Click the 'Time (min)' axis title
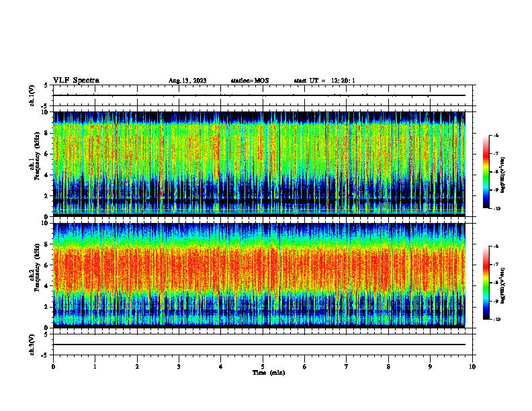The image size is (532, 411). pos(269,373)
